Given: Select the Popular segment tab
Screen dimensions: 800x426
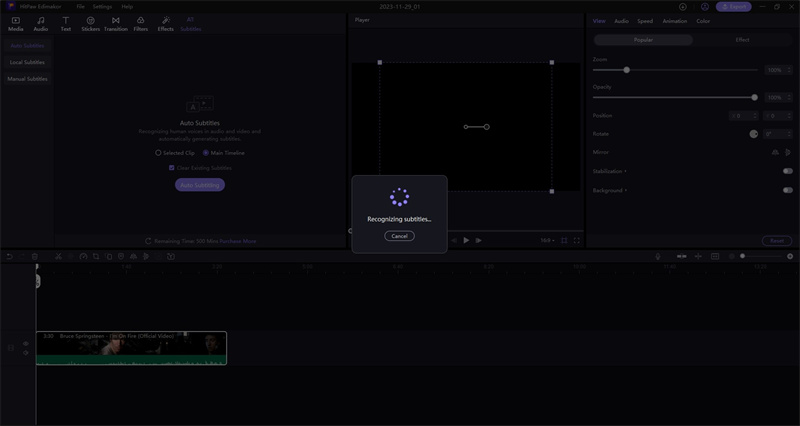Looking at the screenshot, I should (x=643, y=40).
